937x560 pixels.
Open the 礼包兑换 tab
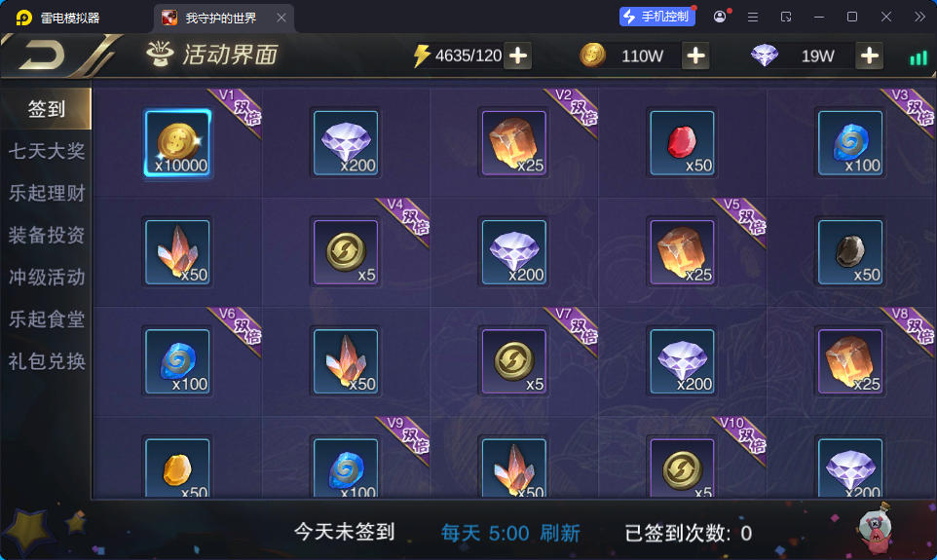(47, 361)
